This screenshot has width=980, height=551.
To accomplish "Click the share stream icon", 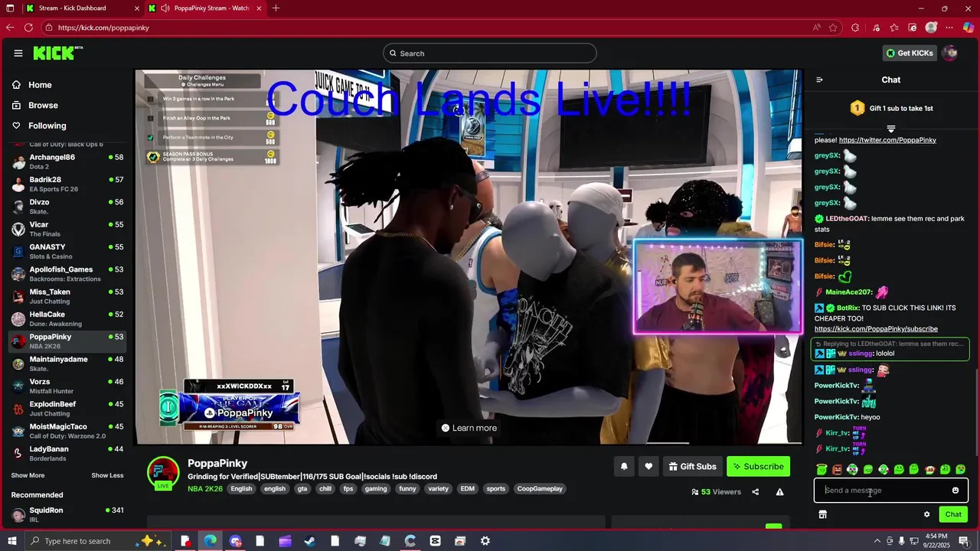I will [755, 492].
